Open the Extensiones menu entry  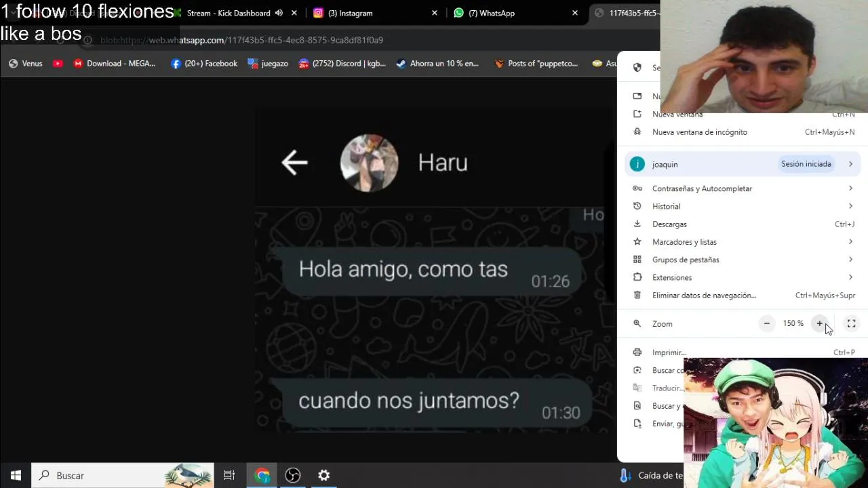click(x=743, y=277)
